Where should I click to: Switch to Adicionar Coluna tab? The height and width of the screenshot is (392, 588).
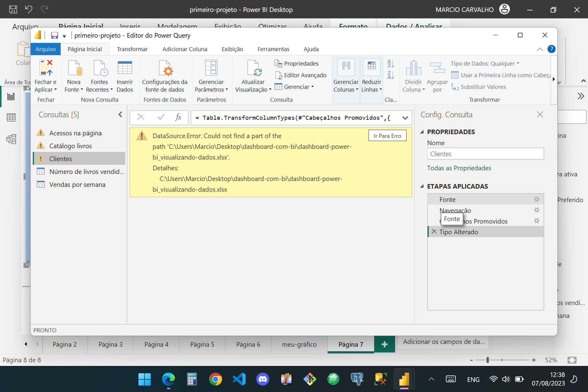pyautogui.click(x=185, y=49)
